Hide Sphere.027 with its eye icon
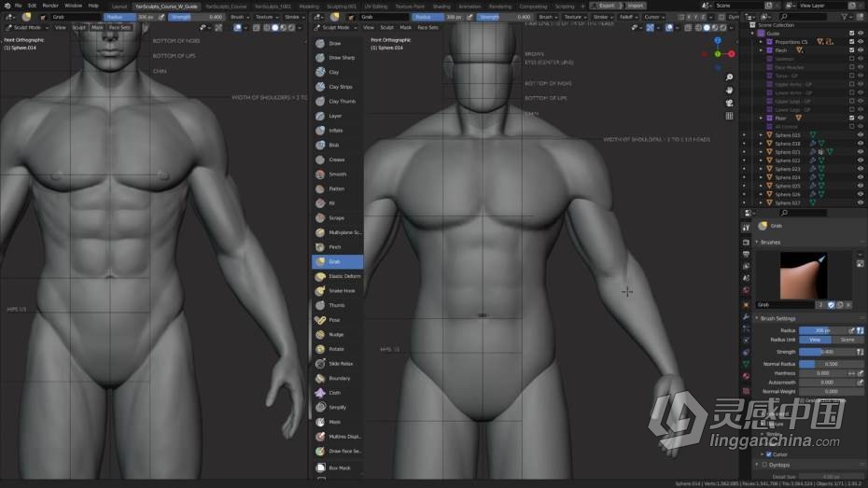Screen dimensions: 868x488 (861, 202)
